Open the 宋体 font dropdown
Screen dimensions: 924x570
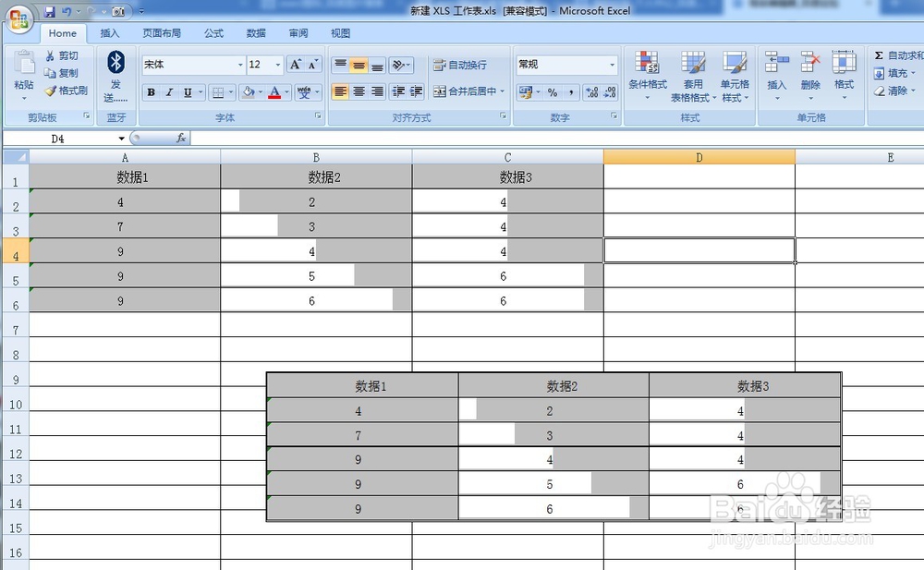[240, 65]
